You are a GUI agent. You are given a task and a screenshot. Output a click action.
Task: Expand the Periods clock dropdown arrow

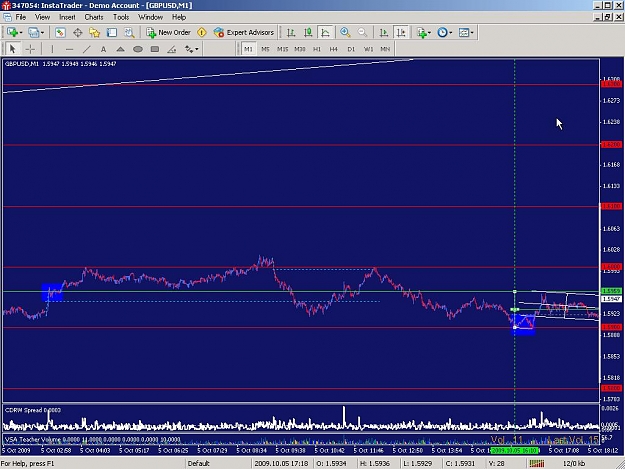point(451,33)
